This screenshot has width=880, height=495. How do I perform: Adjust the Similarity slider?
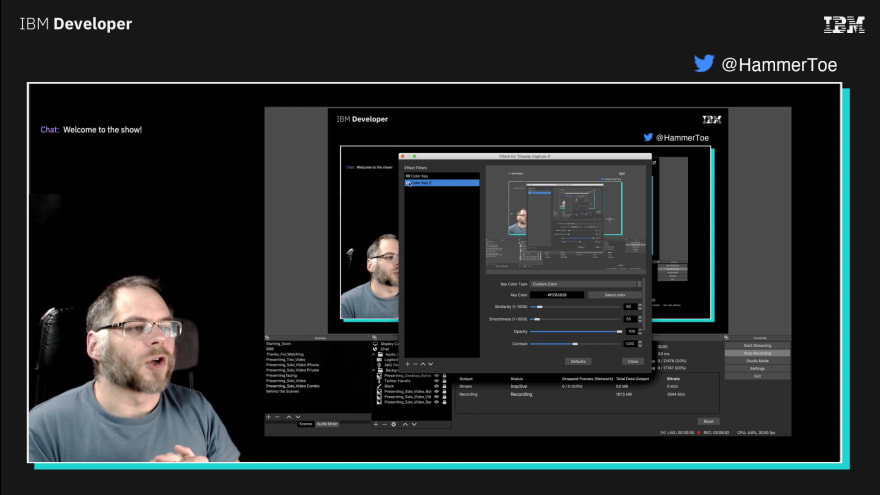click(576, 307)
